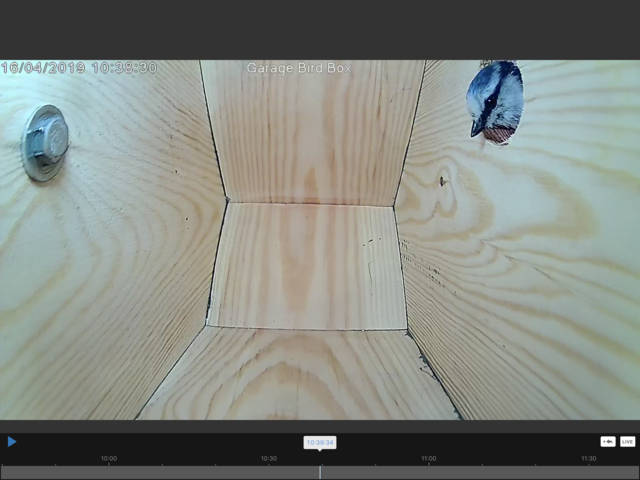
Task: Click the grey timeline scrubber bar
Action: pos(320,472)
